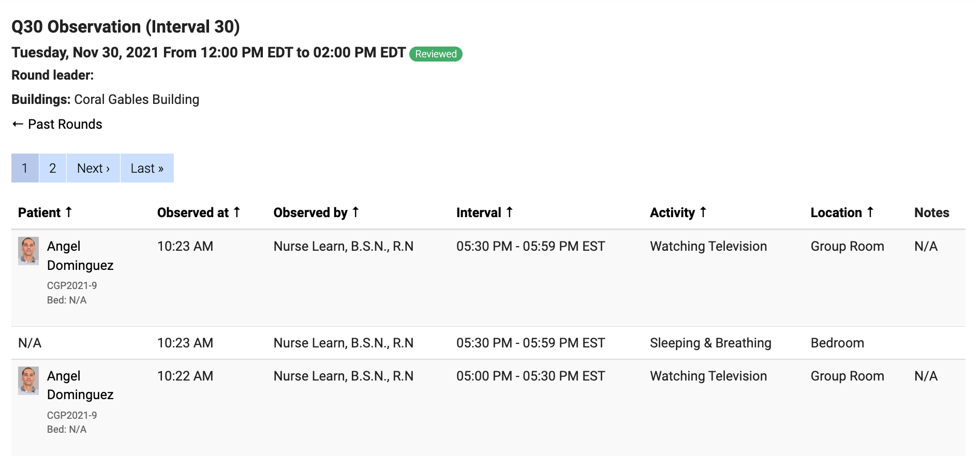Click the Observed at sort arrow
Screen dimensions: 980x456
point(237,212)
